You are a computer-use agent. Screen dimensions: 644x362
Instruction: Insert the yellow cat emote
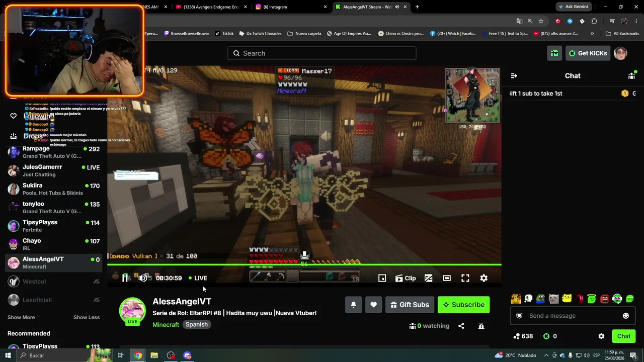567,299
